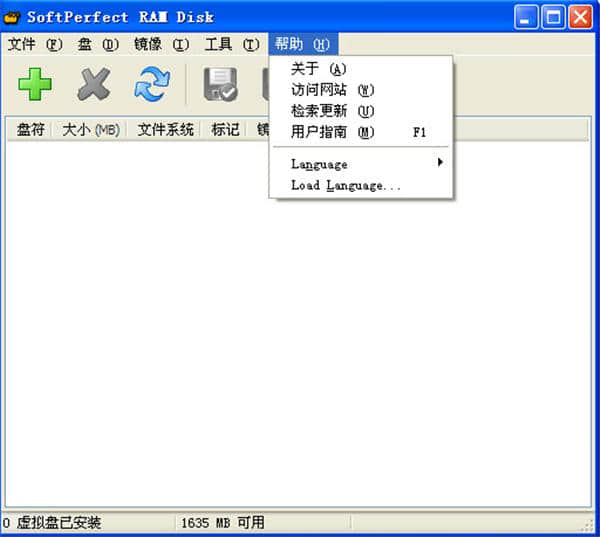Select 关于 (A) from help menu

pos(318,69)
